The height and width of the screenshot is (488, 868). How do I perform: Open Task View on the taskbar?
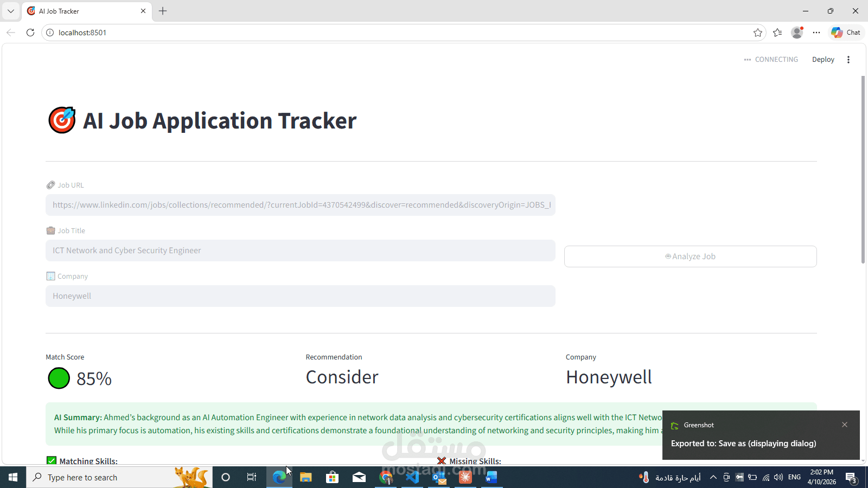pos(252,477)
